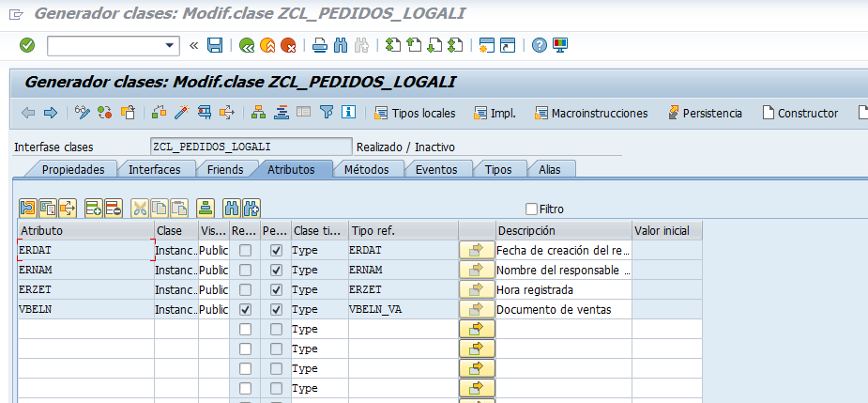868x403 pixels.
Task: Switch to the Tipos tab
Action: (498, 170)
